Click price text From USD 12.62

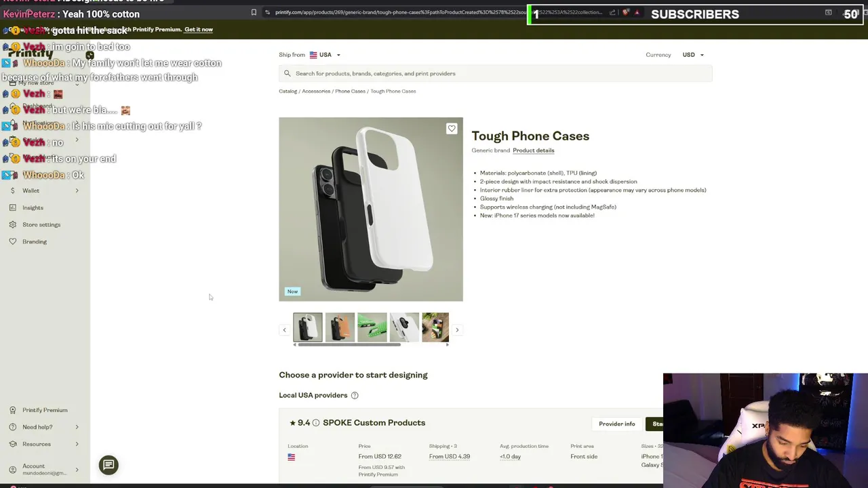(x=380, y=456)
